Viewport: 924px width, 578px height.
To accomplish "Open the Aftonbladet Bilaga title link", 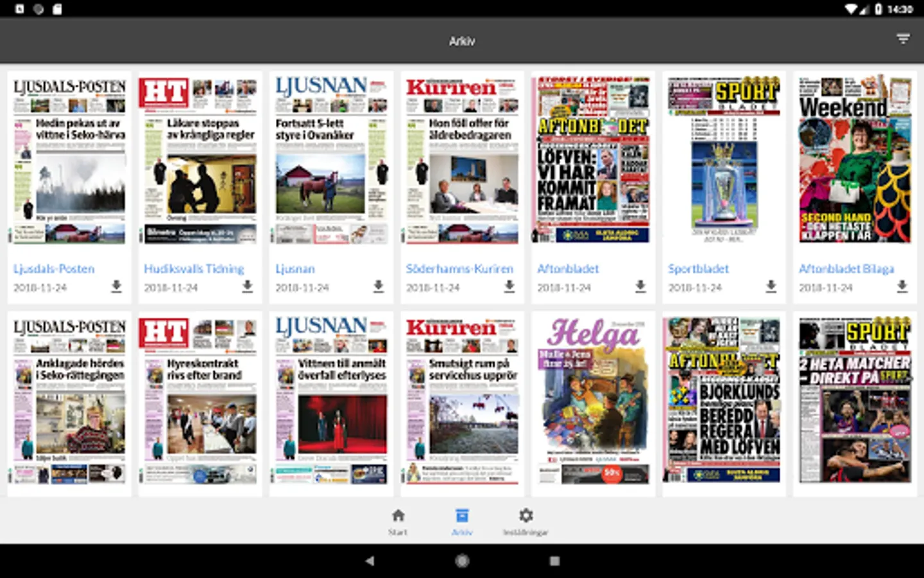I will click(846, 268).
